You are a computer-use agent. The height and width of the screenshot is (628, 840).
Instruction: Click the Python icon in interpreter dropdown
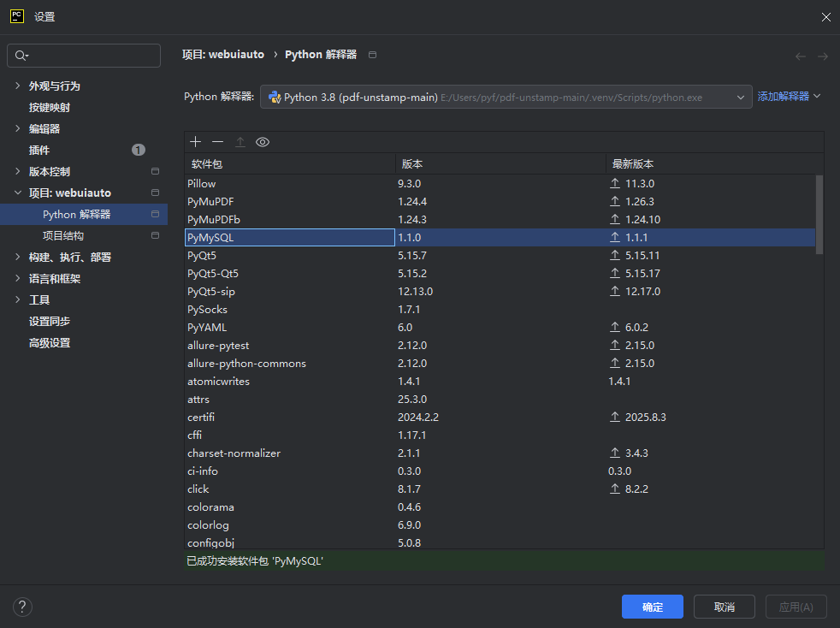click(275, 97)
